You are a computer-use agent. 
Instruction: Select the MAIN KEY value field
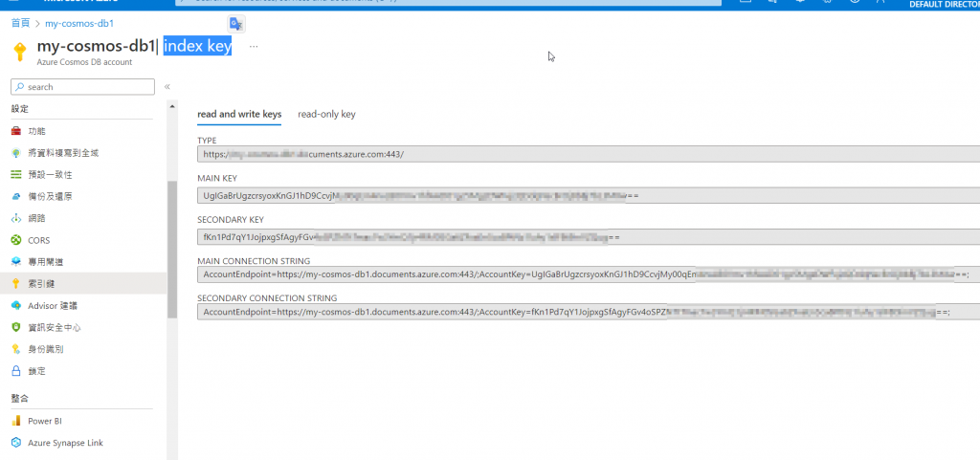[x=589, y=195]
